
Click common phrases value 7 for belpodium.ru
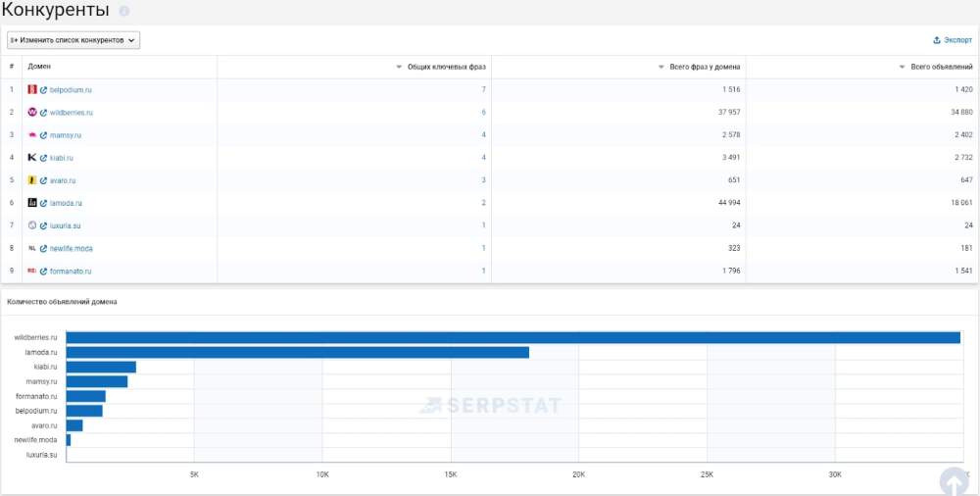(484, 89)
